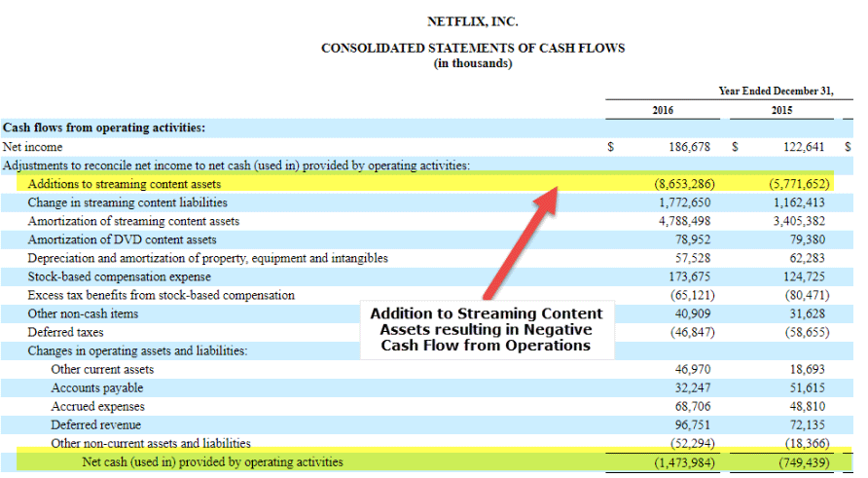Screen dimensions: 868x478
Task: Click 'Adjustments to reconcile net income' line
Action: pos(236,165)
